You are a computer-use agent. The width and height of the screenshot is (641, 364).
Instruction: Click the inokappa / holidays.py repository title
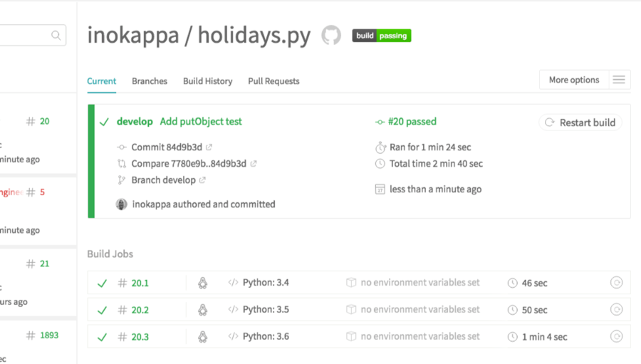click(x=199, y=35)
